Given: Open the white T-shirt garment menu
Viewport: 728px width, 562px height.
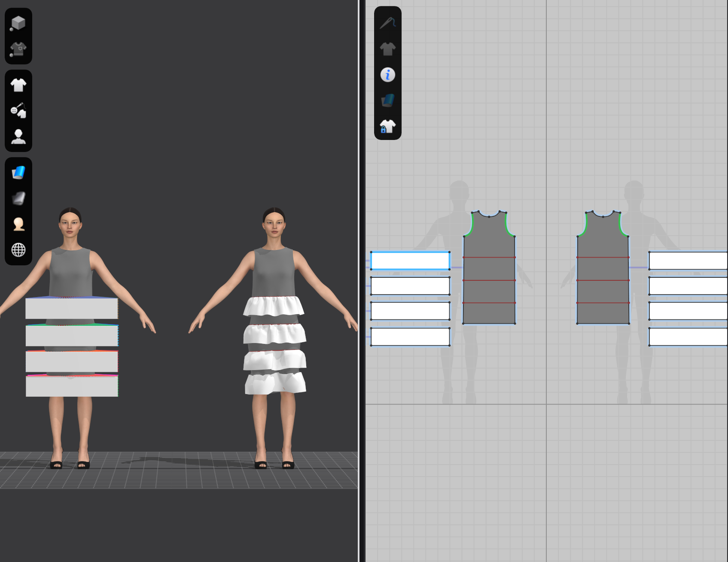Looking at the screenshot, I should pos(18,85).
